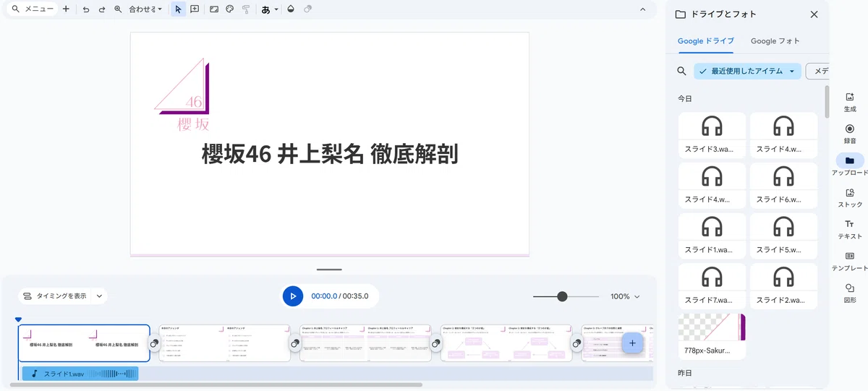This screenshot has height=391, width=868.
Task: Click the insert image icon
Action: [214, 9]
